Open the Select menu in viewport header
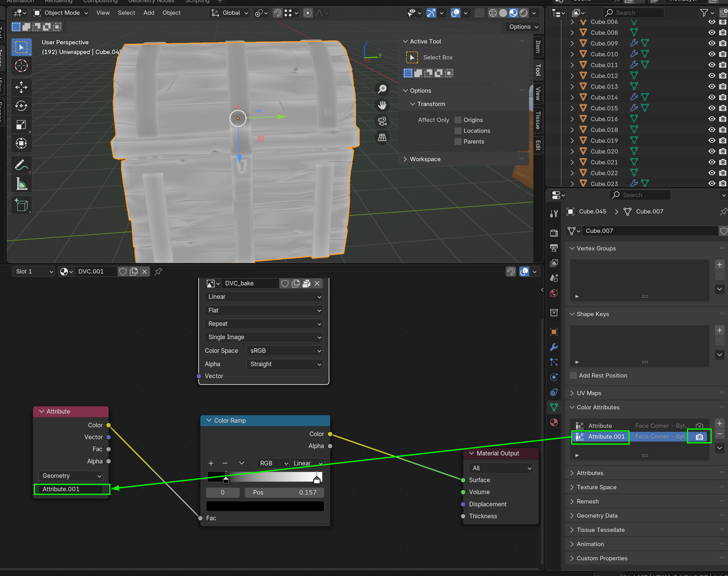This screenshot has width=728, height=576. pyautogui.click(x=126, y=13)
